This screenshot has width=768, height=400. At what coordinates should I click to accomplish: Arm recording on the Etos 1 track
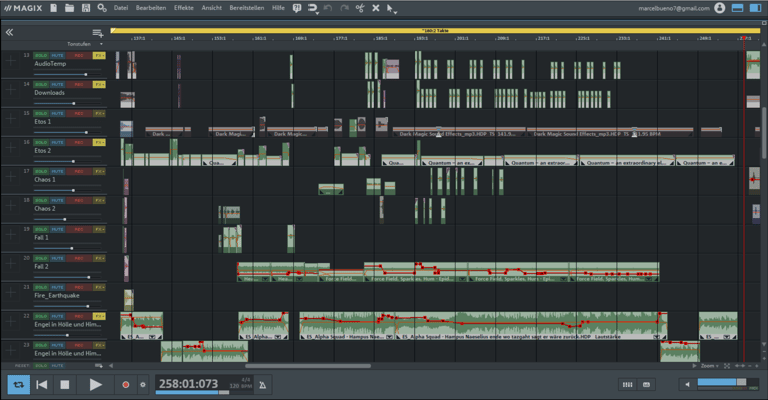click(79, 114)
